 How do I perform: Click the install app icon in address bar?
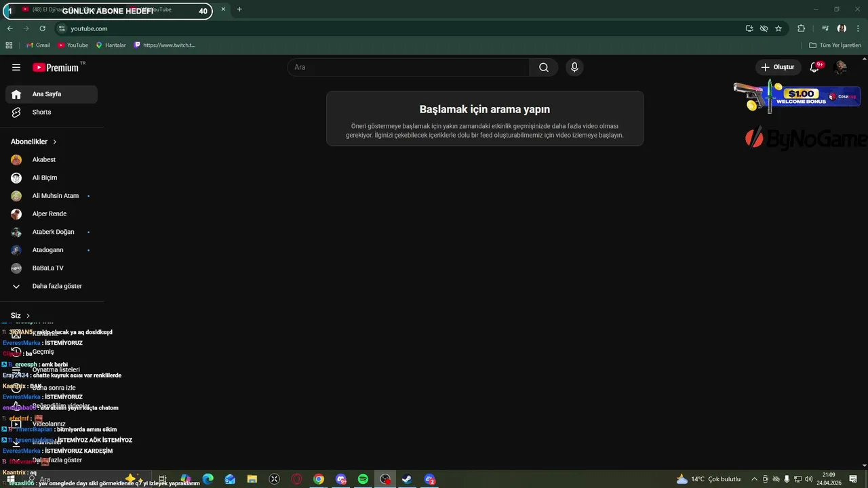pyautogui.click(x=749, y=28)
